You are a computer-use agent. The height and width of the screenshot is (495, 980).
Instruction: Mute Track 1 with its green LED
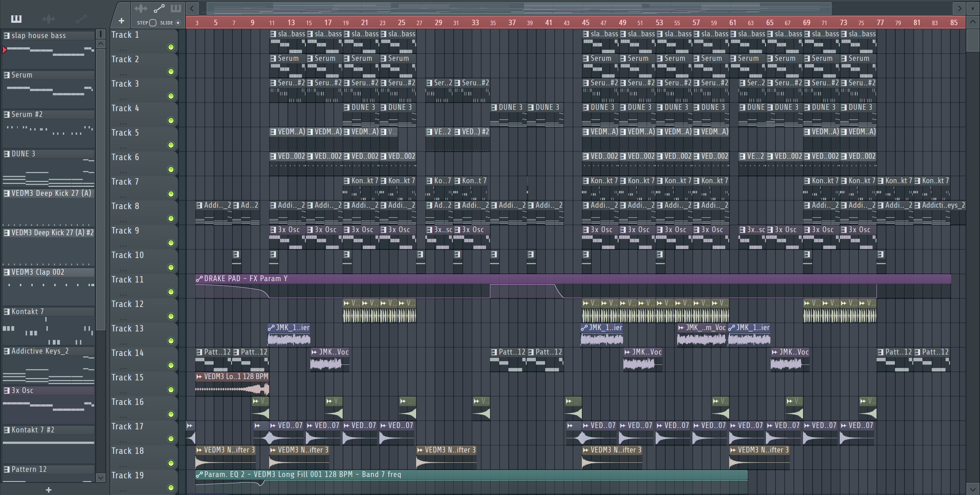(x=171, y=47)
